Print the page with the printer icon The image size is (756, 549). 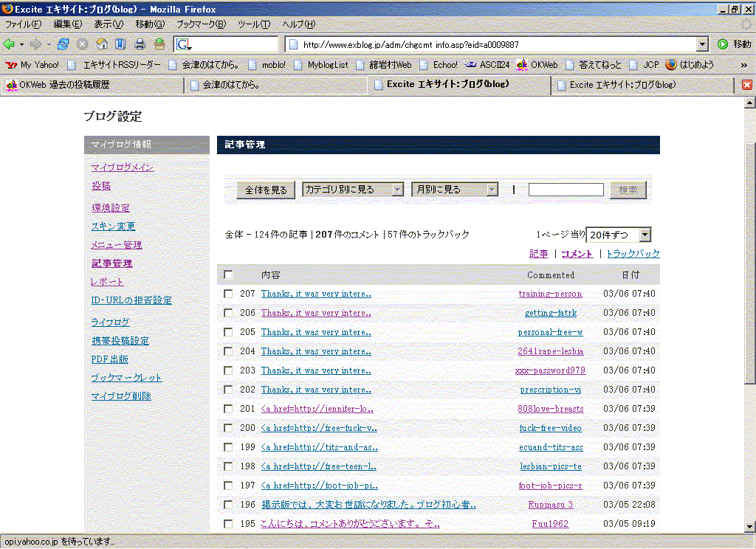click(140, 44)
